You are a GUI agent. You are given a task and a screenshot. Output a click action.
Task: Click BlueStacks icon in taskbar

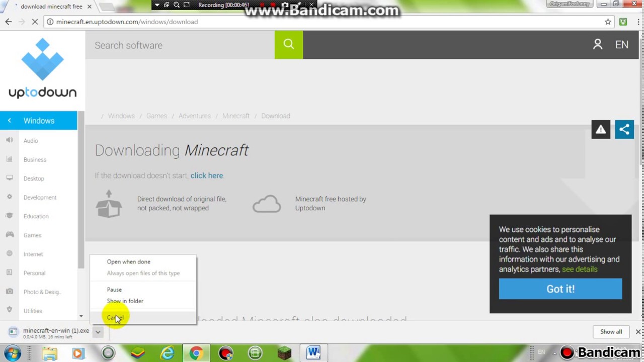click(138, 353)
